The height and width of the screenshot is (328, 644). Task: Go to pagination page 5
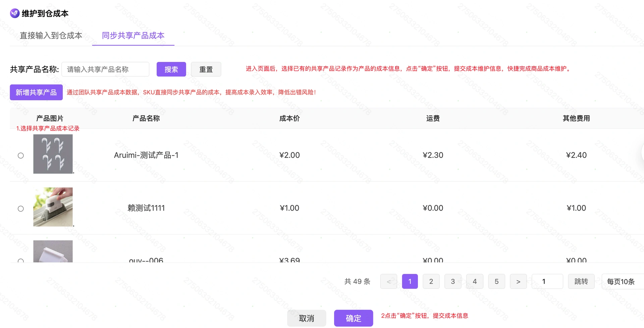coord(496,281)
